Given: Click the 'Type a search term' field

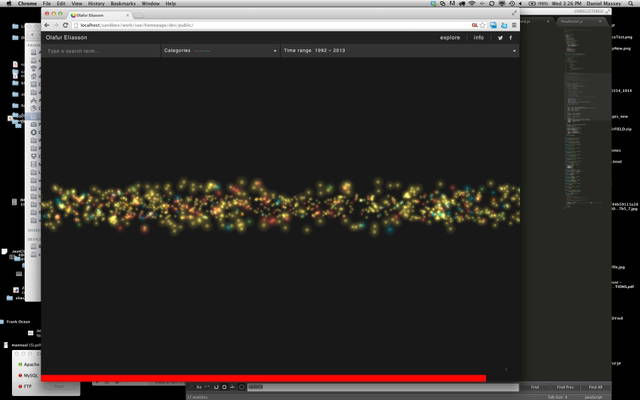Looking at the screenshot, I should (x=101, y=51).
